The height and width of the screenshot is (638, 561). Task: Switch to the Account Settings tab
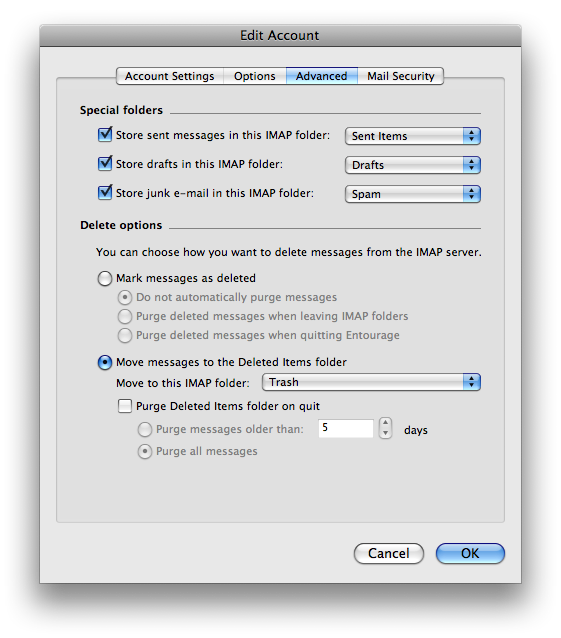tap(170, 76)
